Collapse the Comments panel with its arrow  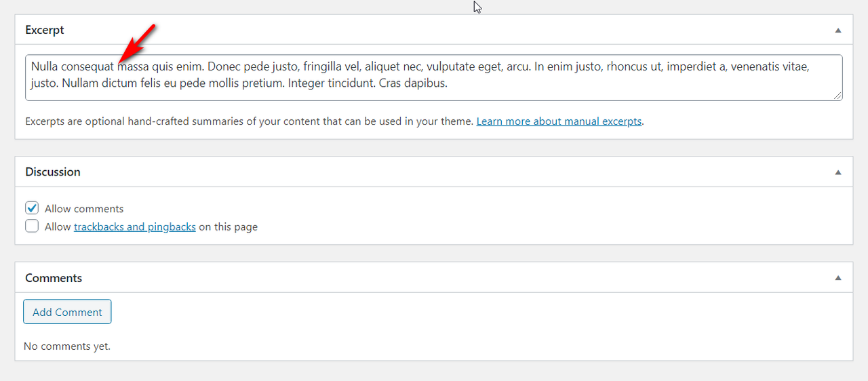[838, 278]
